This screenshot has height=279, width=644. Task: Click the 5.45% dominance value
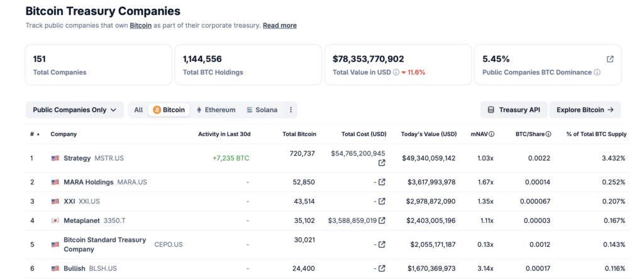coord(496,59)
